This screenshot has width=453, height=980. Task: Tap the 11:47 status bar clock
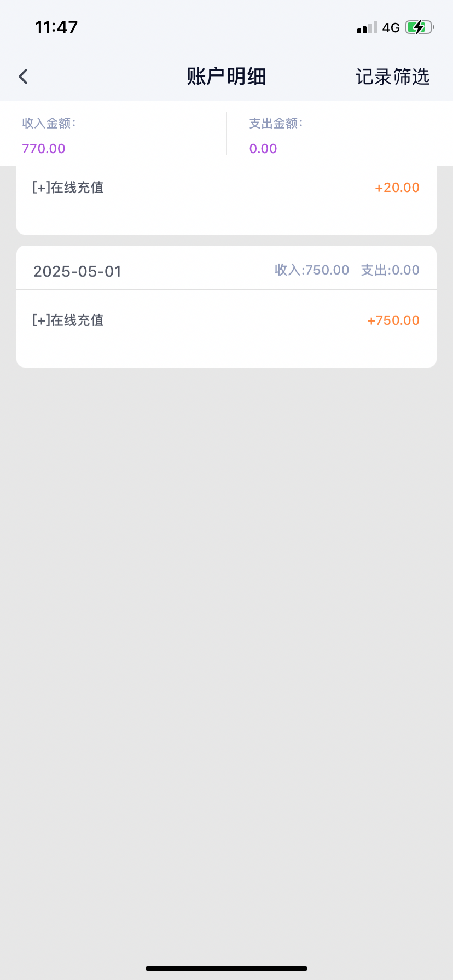click(x=56, y=27)
